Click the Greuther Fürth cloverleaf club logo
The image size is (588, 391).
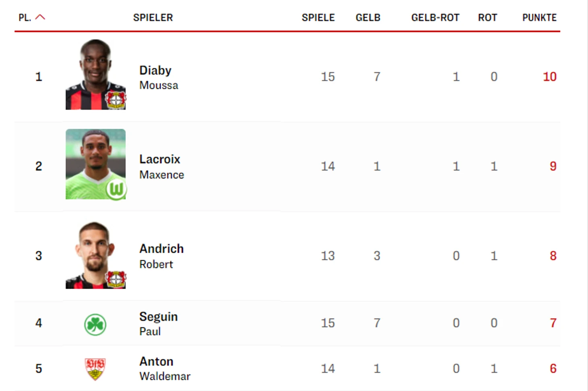coord(95,324)
